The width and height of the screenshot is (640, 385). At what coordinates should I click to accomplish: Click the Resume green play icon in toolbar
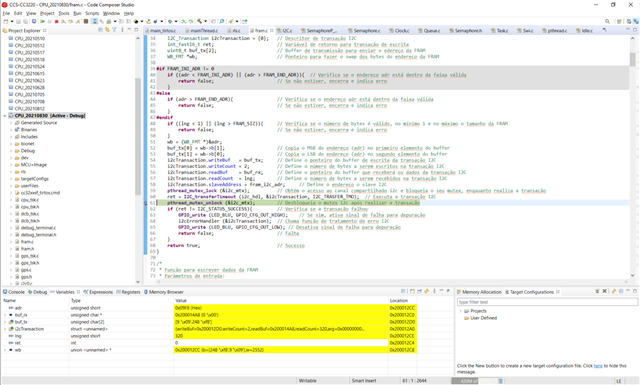[42, 21]
